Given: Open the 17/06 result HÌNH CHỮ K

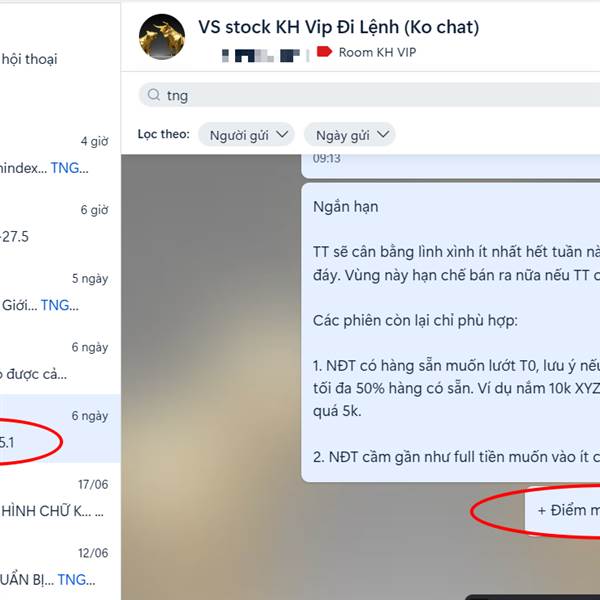Looking at the screenshot, I should [x=60, y=497].
